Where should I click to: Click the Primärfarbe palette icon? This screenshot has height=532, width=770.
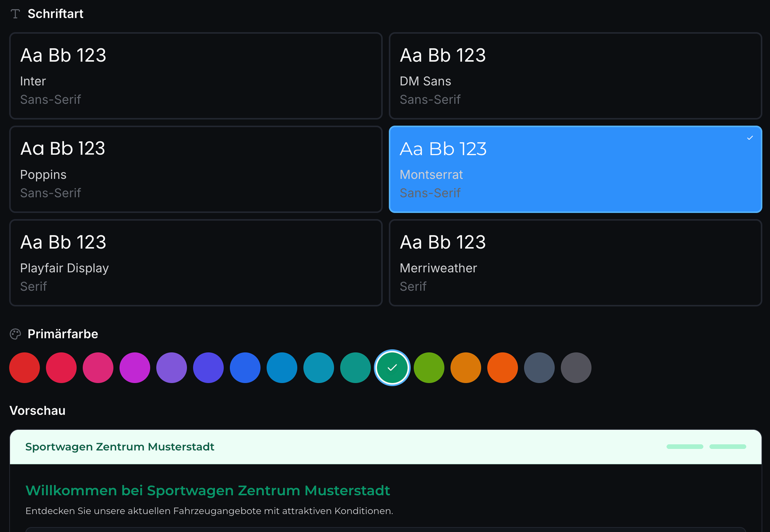point(15,334)
